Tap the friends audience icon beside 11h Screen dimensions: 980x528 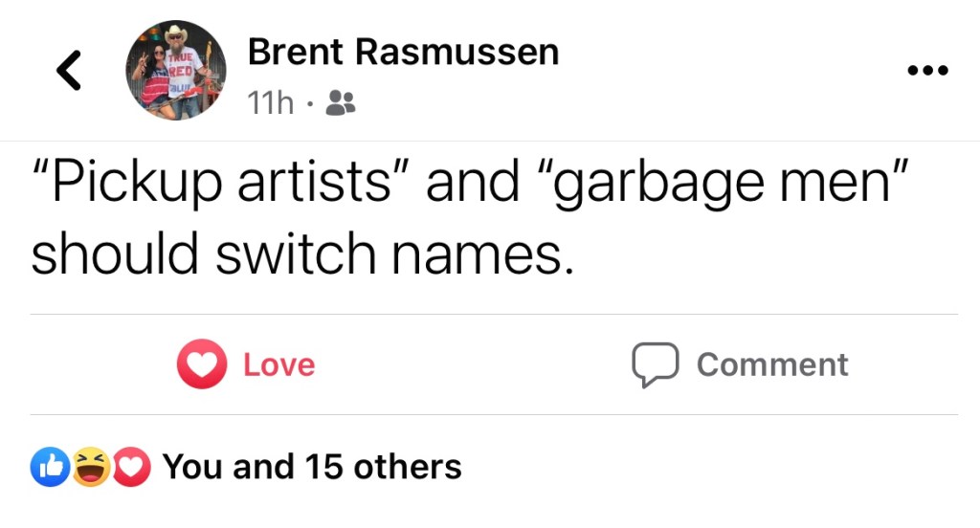pyautogui.click(x=340, y=103)
